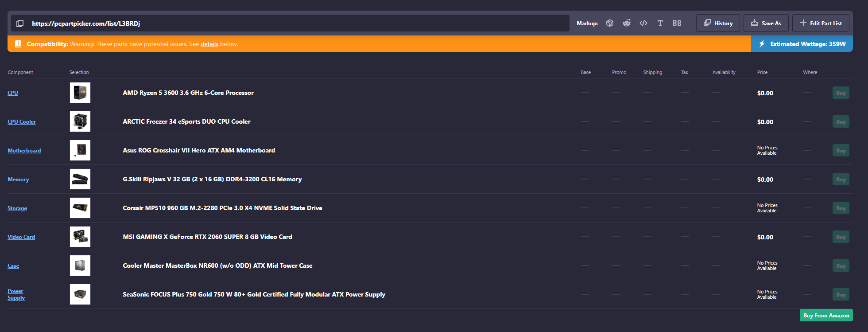Viewport: 868px width, 332px height.
Task: Click the "Promo" column header
Action: coord(619,72)
